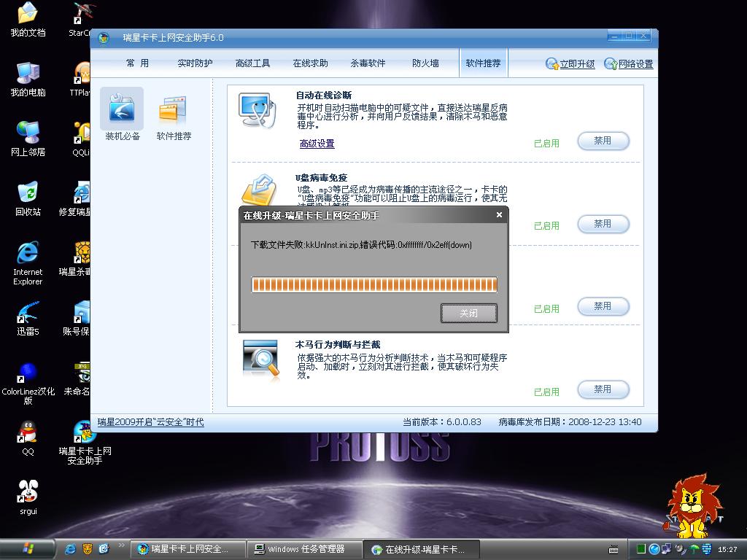Click the 木马行为判断与拦截 magnifier icon
This screenshot has height=560, width=747.
pyautogui.click(x=261, y=360)
